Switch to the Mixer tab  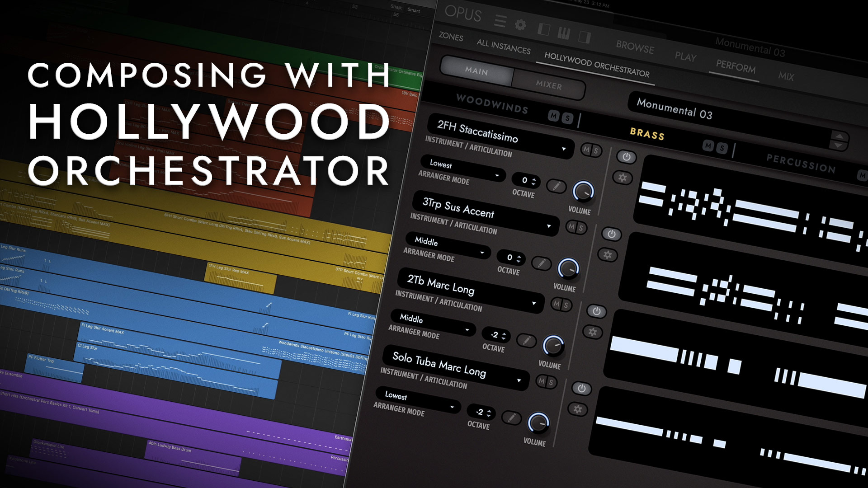(548, 85)
